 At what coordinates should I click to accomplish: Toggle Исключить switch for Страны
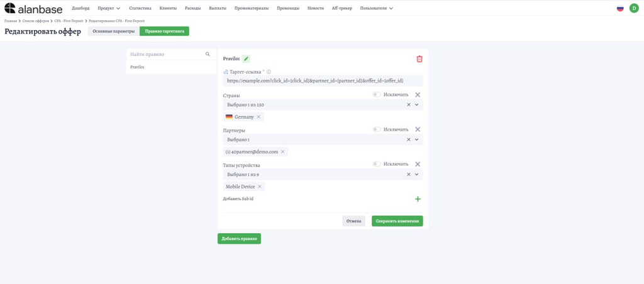pos(377,95)
